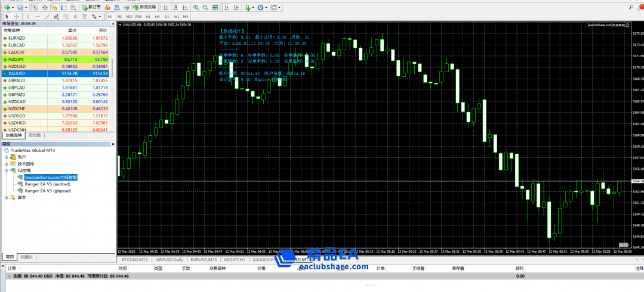
Task: Select NZDJPY row in Market Watch
Action: [56, 59]
